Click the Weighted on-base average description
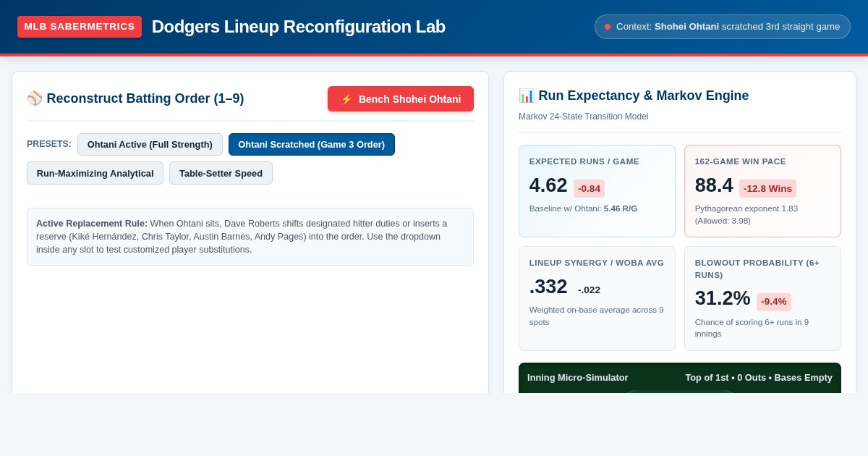This screenshot has height=456, width=868. pyautogui.click(x=597, y=316)
